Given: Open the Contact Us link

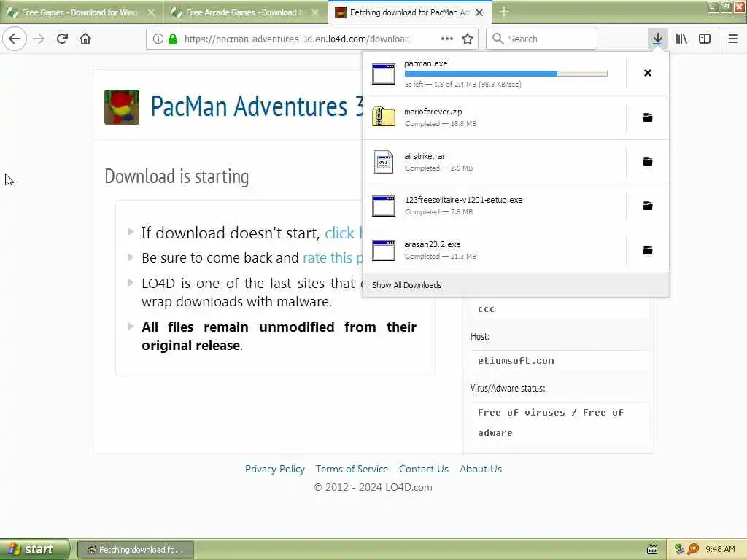Looking at the screenshot, I should [424, 469].
